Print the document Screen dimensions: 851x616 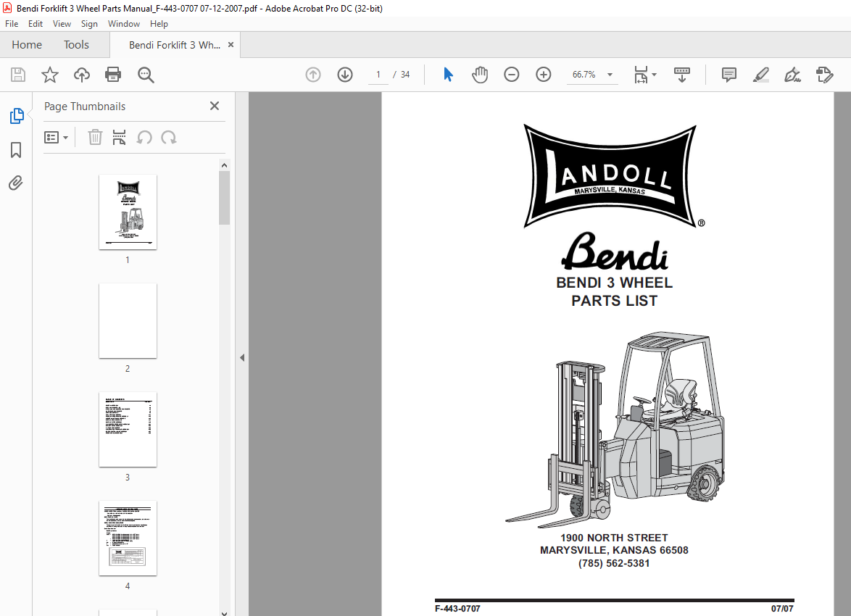(113, 75)
